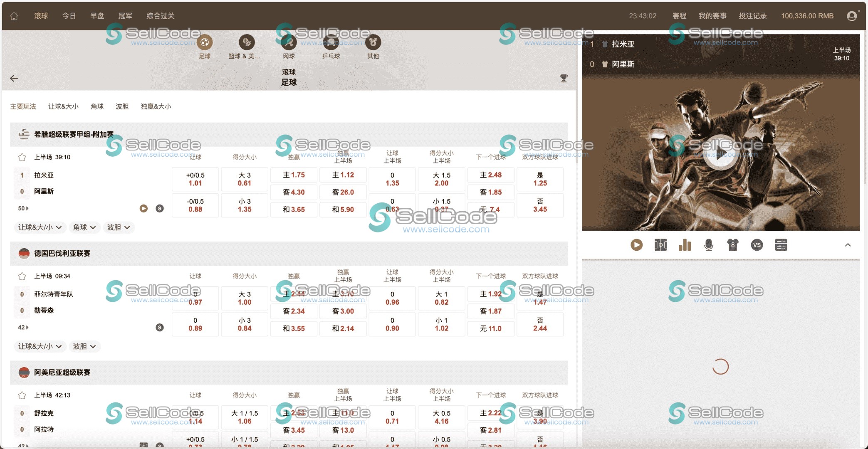Open the account avatar icon top right
Screen dimensions: 868x449
click(x=851, y=15)
